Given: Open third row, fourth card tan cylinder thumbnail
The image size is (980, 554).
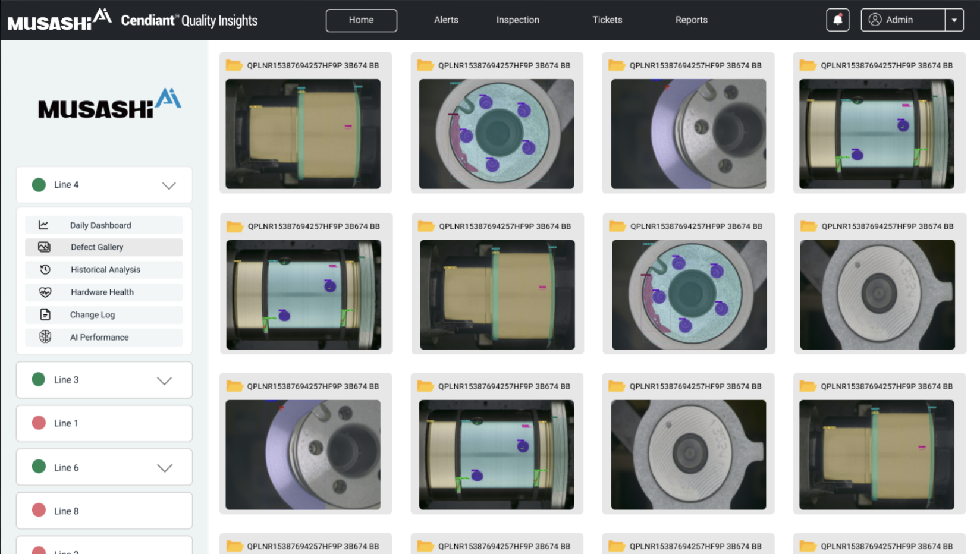Looking at the screenshot, I should [x=877, y=455].
